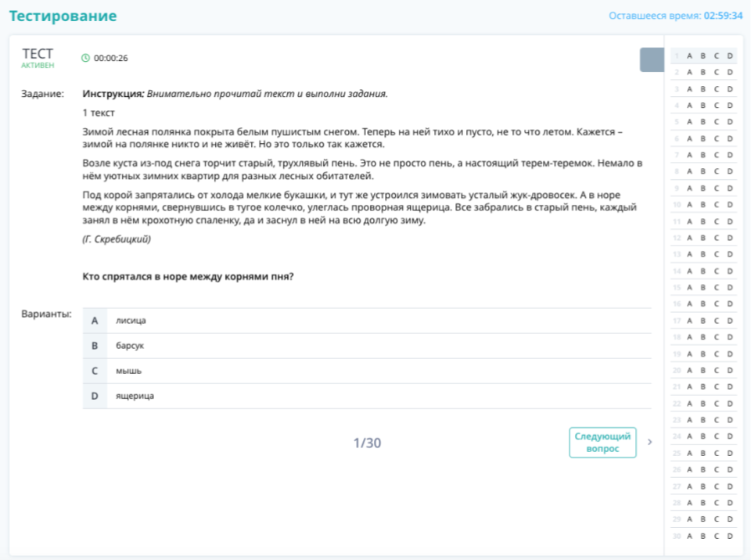This screenshot has width=751, height=560.
Task: Click the green timer clock icon
Action: click(x=85, y=58)
